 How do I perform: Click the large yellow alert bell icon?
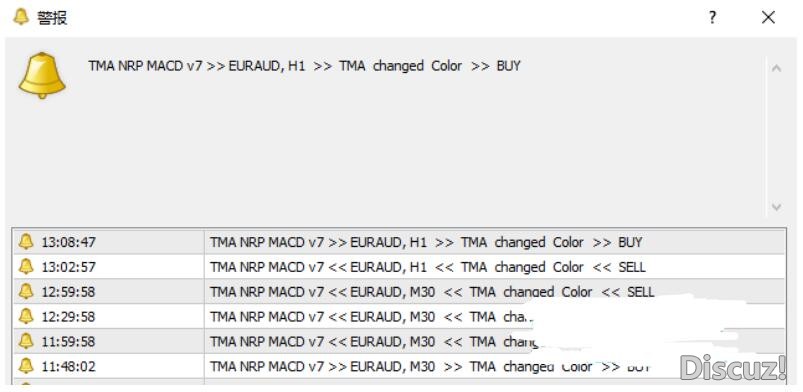[42, 75]
